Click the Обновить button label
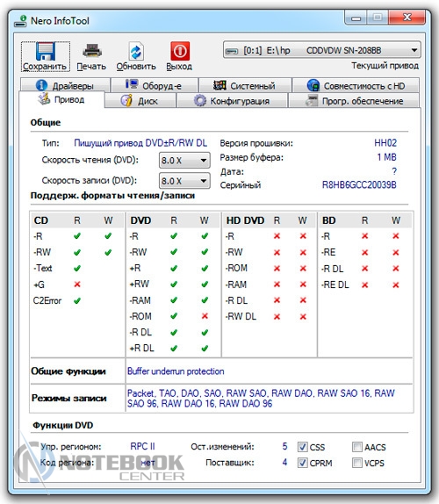Image resolution: width=439 pixels, height=504 pixels. (136, 66)
